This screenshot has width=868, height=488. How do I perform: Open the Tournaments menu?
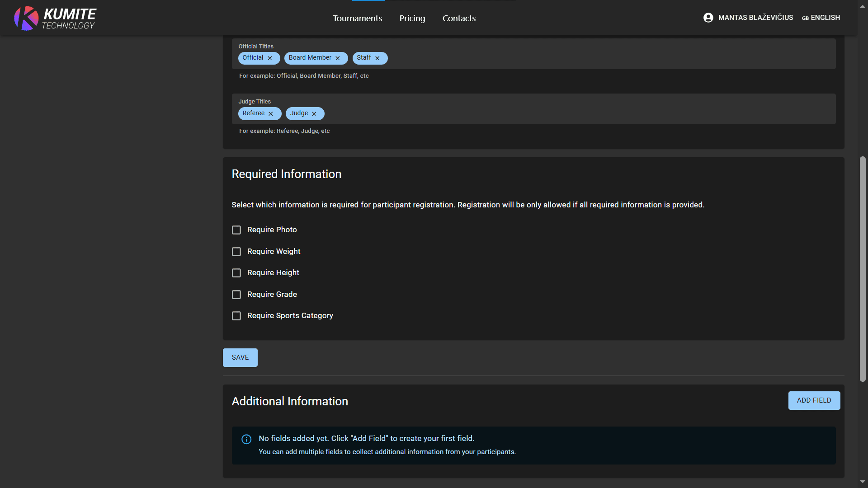pos(357,18)
